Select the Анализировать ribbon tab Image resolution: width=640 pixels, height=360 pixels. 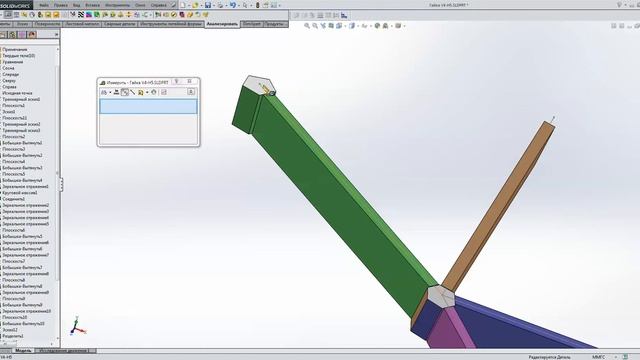click(x=222, y=24)
